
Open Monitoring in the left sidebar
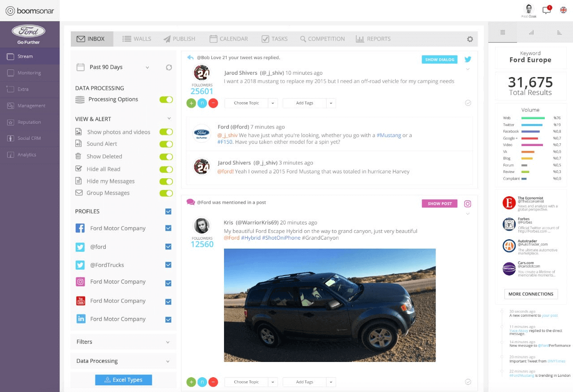tap(30, 73)
